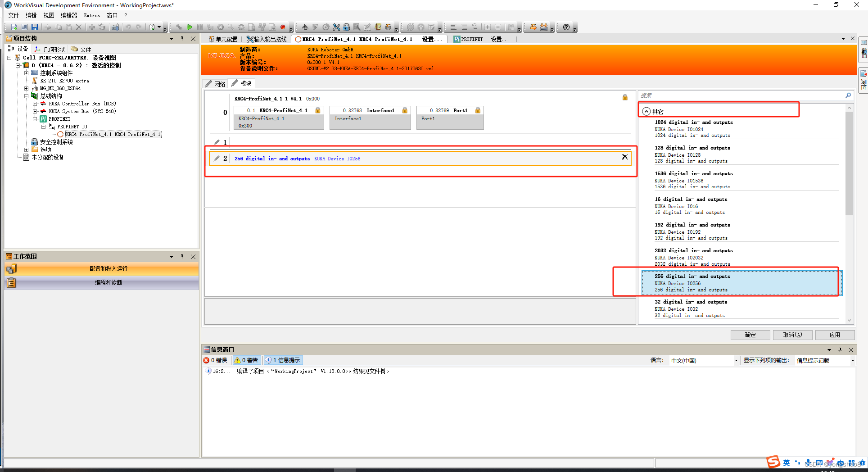
Task: Toggle the 1 信息提示 info filter
Action: [283, 360]
